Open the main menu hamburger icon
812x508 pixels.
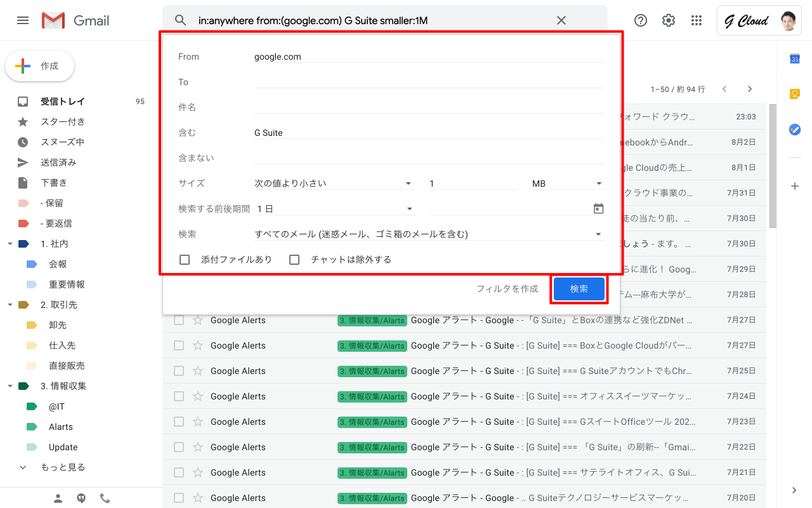point(23,20)
